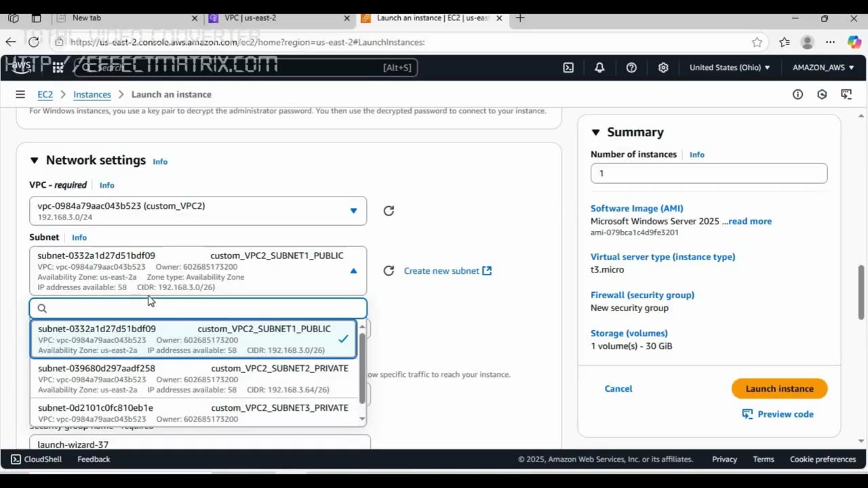Click the browser back arrow

(x=11, y=42)
